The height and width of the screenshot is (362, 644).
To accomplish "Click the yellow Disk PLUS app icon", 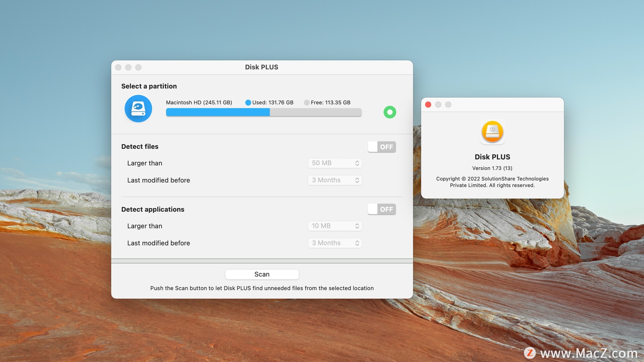I will (x=492, y=132).
